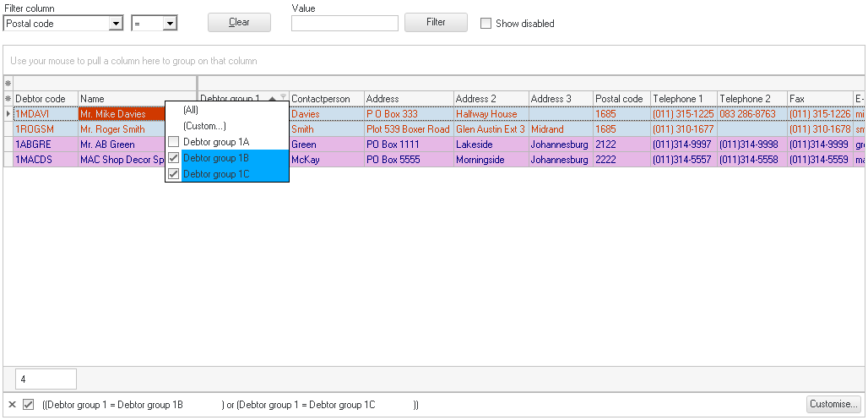Click the Filter button
868x420 pixels.
click(436, 22)
